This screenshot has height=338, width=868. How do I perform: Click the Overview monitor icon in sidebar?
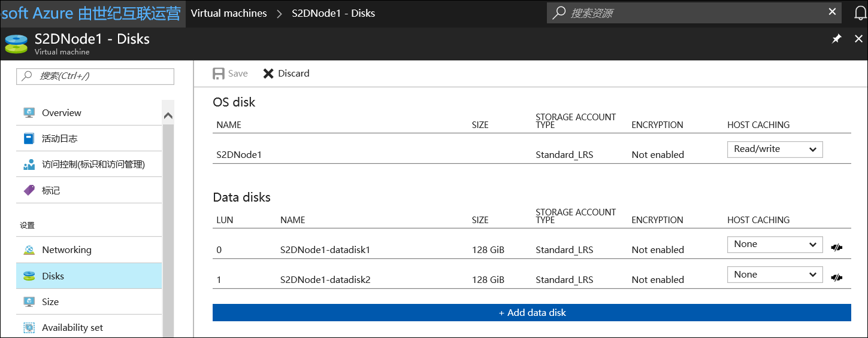(29, 112)
